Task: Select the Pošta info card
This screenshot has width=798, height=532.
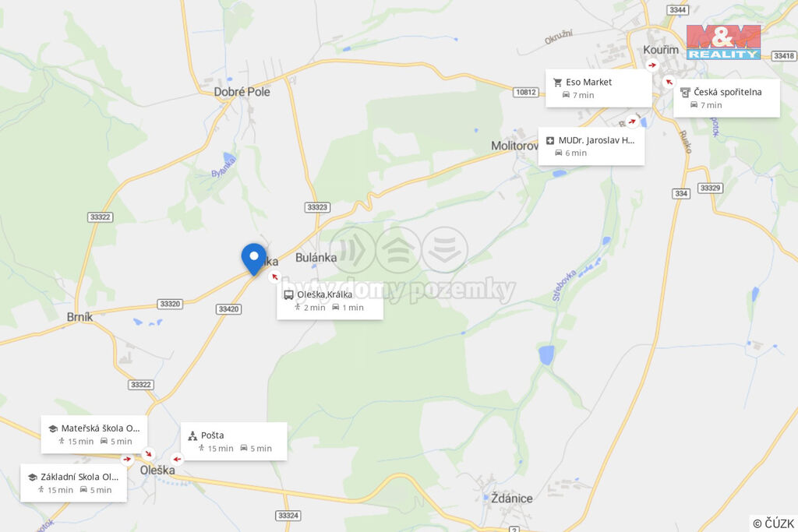Action: pyautogui.click(x=234, y=442)
